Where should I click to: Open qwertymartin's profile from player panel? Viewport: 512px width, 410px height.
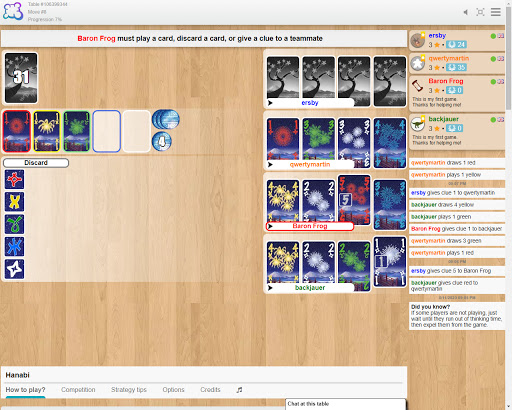click(x=449, y=58)
